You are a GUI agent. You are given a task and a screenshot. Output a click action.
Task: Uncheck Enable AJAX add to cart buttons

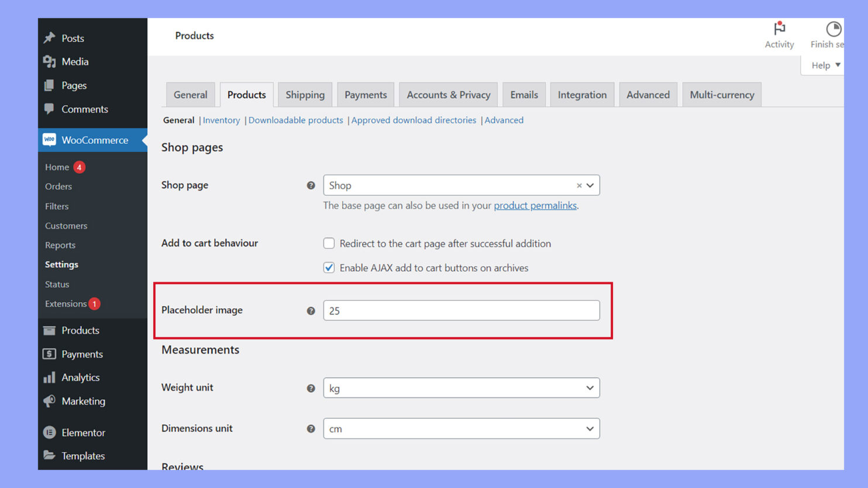point(329,268)
